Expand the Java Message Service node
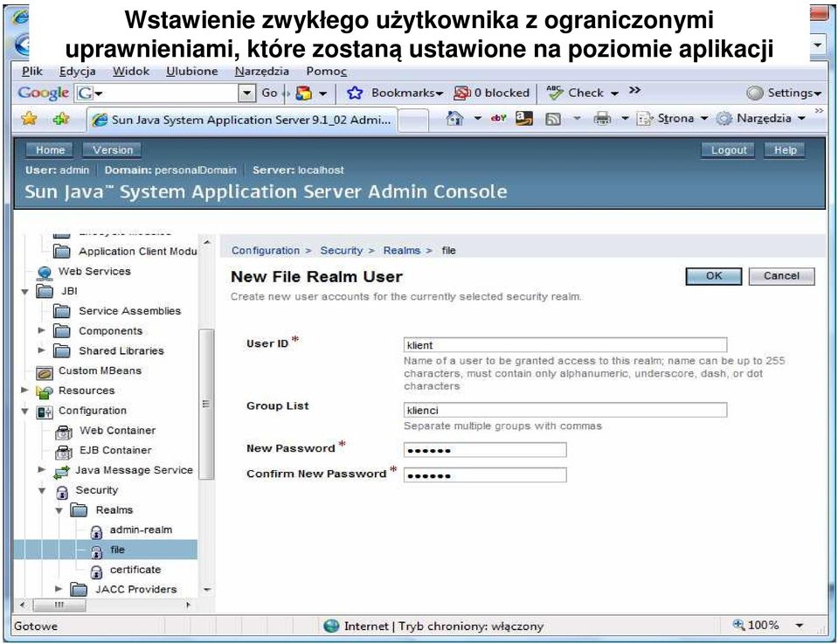The width and height of the screenshot is (838, 644). (41, 469)
